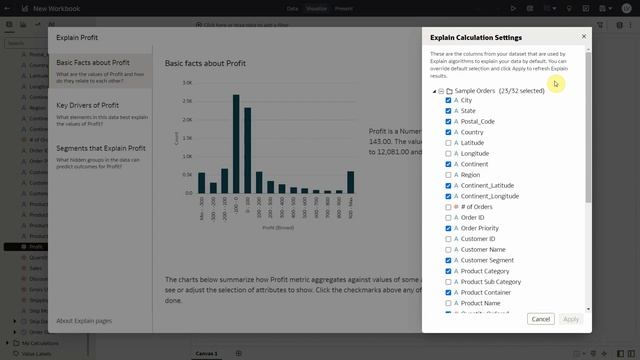
Task: Open Key Drivers of Profit page
Action: (100, 113)
